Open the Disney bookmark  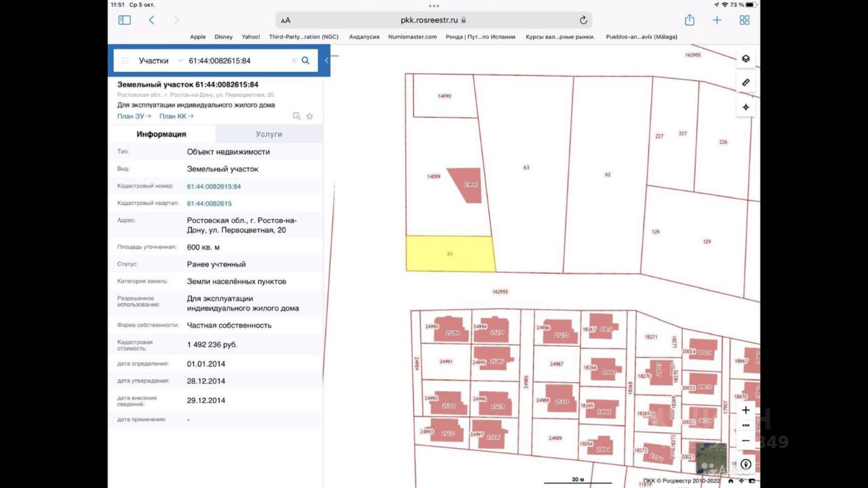[223, 37]
